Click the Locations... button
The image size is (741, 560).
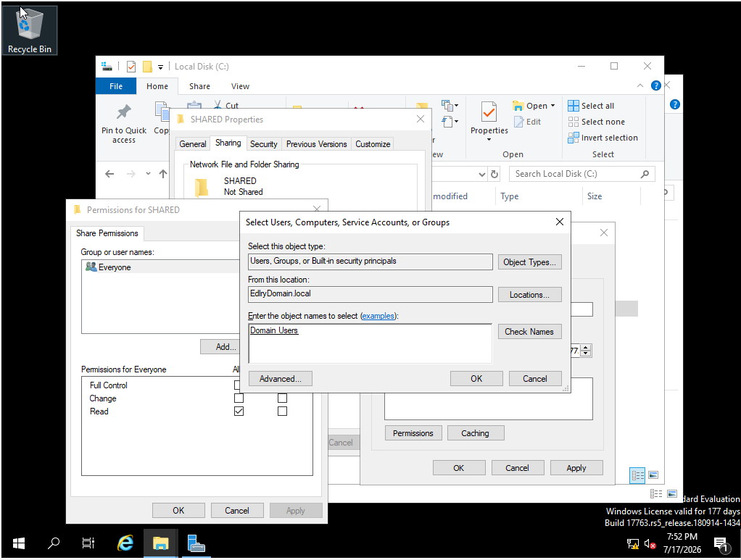[x=529, y=295]
